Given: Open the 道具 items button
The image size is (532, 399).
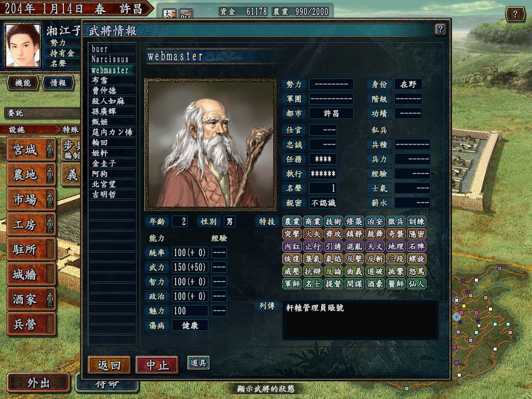Looking at the screenshot, I should point(198,363).
